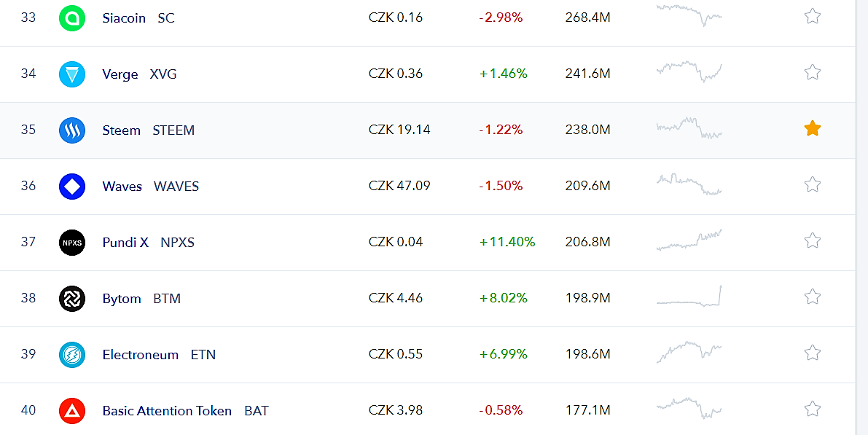Add Siacoin to favorites with the star
Viewport: 868px width, 435px height.
click(813, 16)
